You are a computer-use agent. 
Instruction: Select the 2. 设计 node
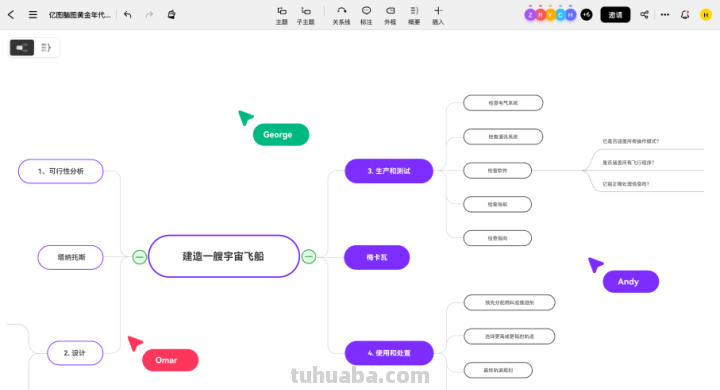[x=75, y=353]
